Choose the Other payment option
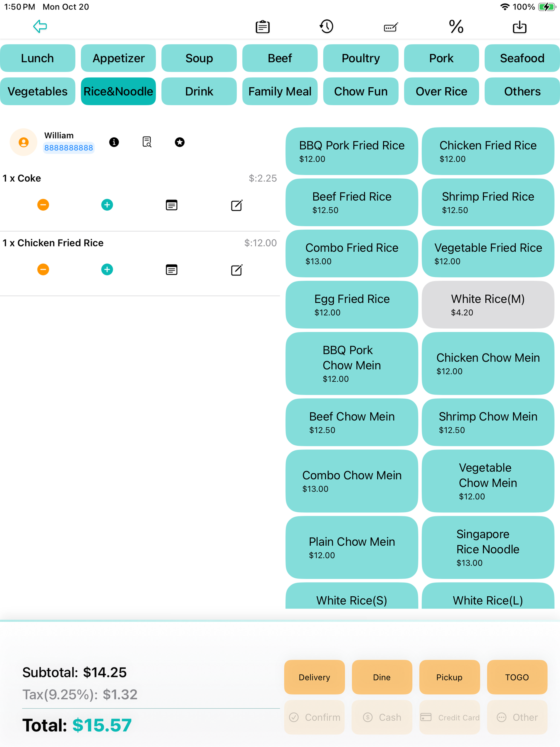The height and width of the screenshot is (747, 560). coord(517,717)
